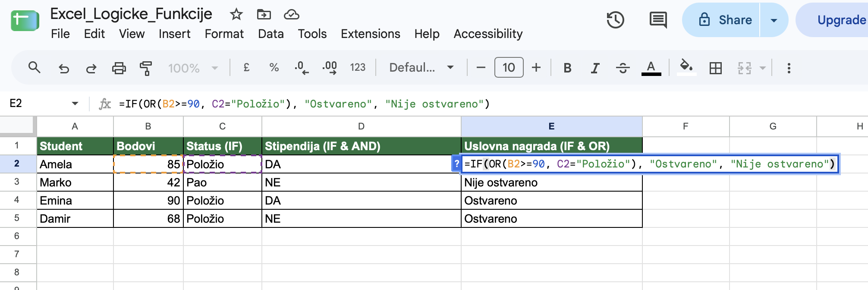Open the more toolbar options menu
The width and height of the screenshot is (868, 290).
click(789, 68)
